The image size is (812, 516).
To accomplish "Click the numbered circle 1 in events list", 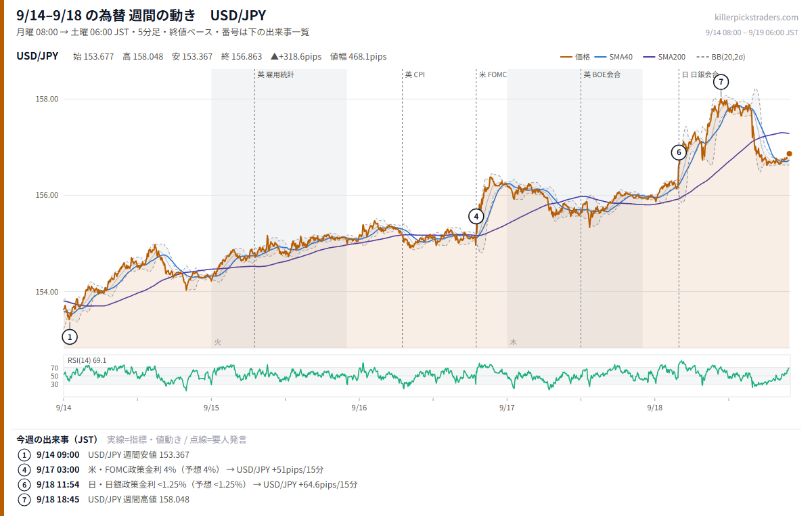I will 24,455.
